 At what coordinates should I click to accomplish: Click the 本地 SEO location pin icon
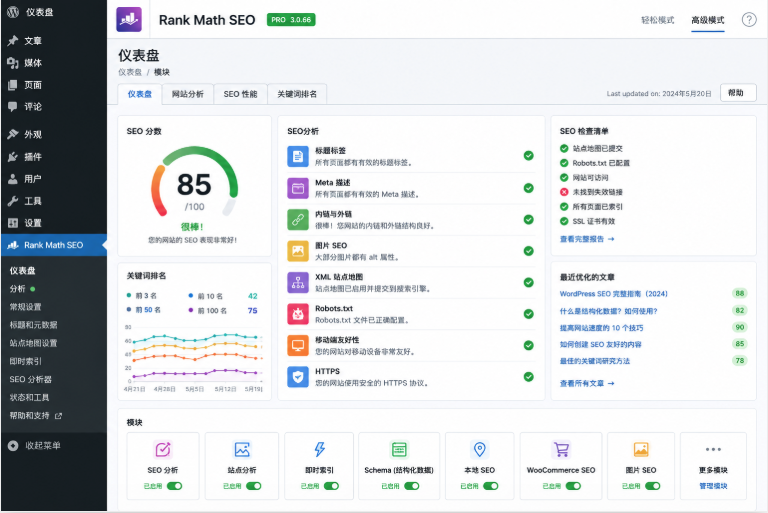pos(480,449)
